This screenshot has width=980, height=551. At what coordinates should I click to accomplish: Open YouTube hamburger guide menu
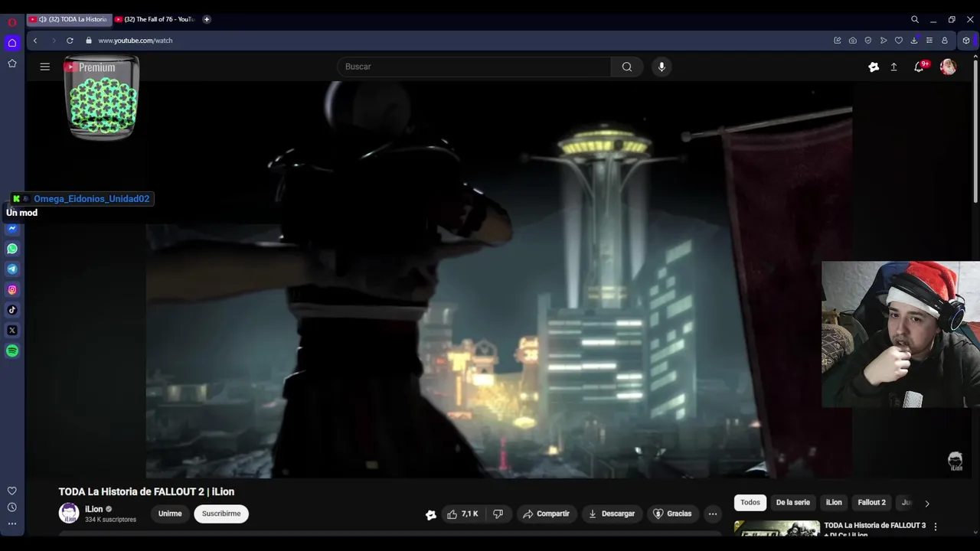(x=45, y=67)
